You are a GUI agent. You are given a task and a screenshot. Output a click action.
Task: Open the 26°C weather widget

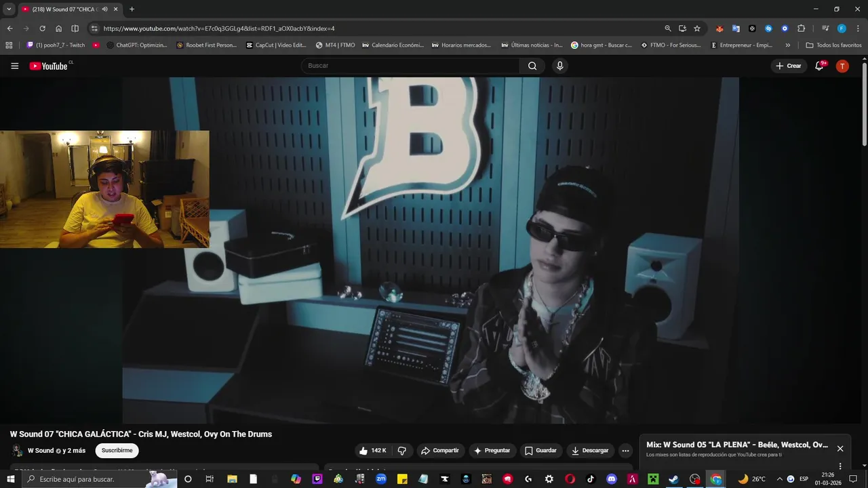752,479
